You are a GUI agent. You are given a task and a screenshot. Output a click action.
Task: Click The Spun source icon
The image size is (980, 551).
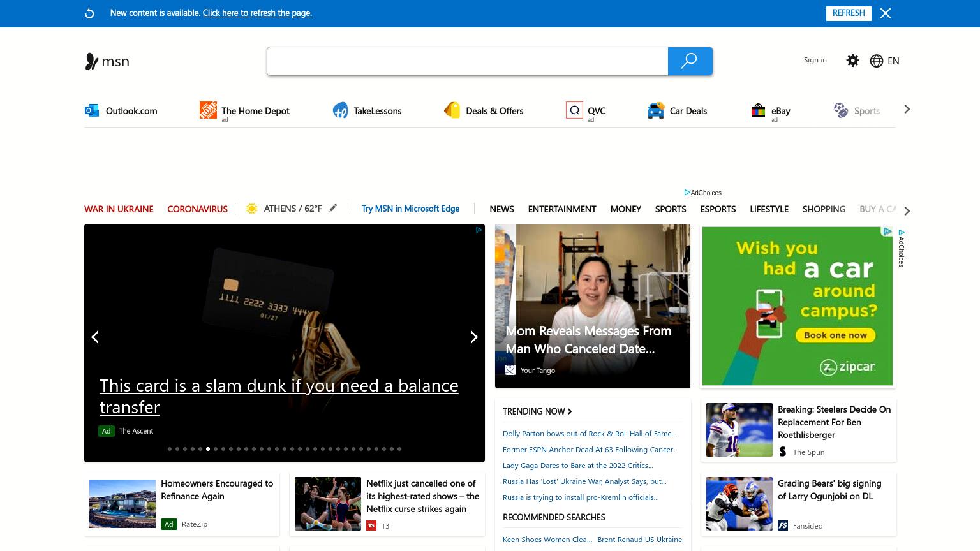[x=783, y=452]
